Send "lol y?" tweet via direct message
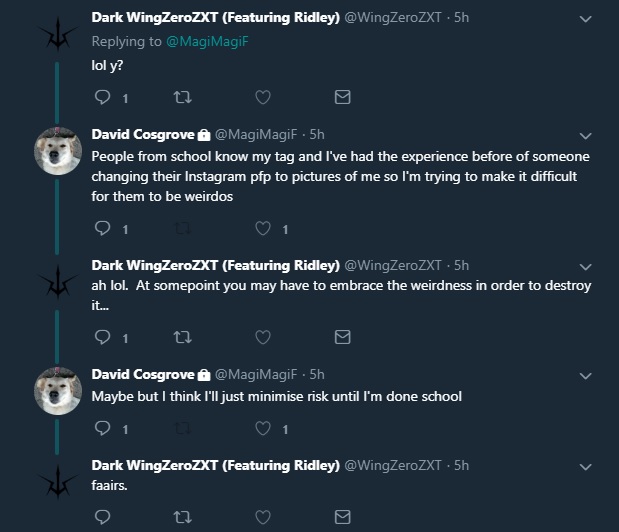 [x=342, y=98]
